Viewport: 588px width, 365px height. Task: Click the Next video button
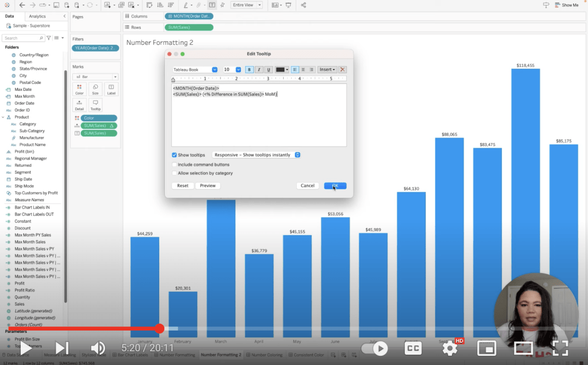pos(62,348)
